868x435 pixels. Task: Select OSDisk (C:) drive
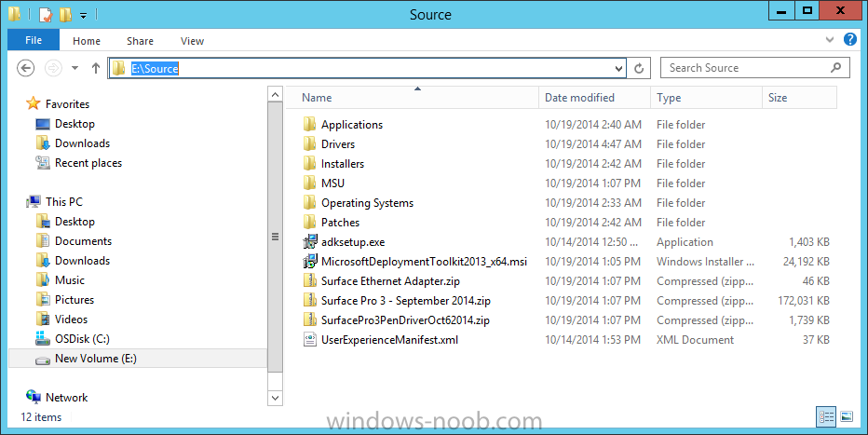(x=82, y=339)
